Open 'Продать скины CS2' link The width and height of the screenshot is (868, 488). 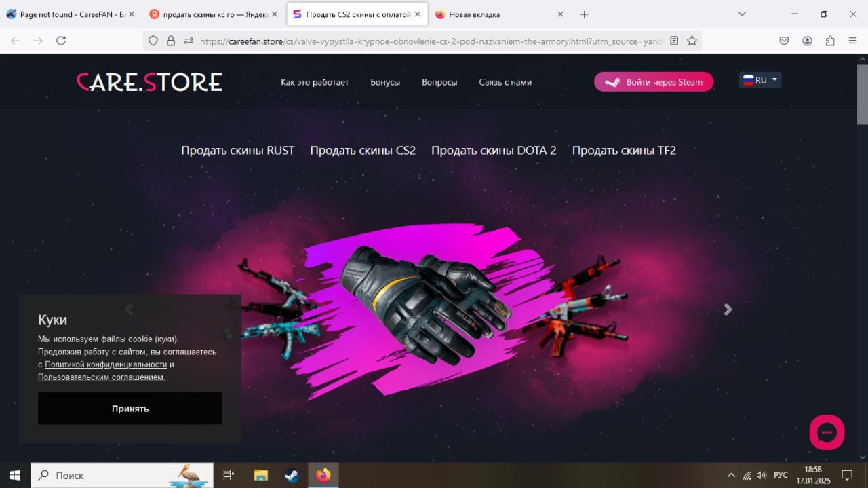(363, 150)
